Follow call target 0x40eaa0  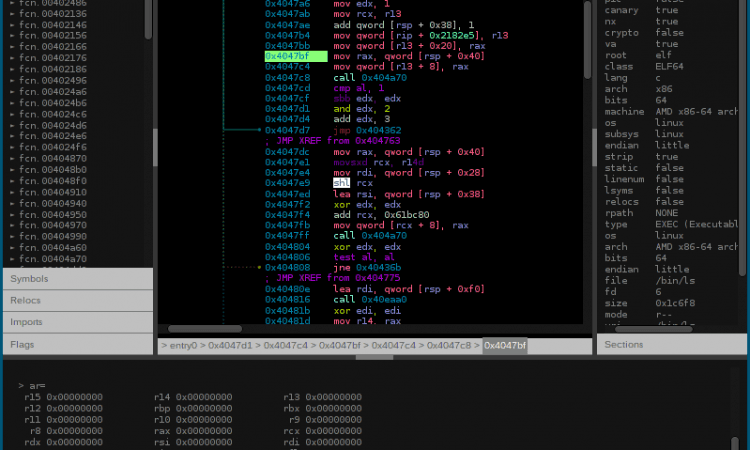[384, 299]
